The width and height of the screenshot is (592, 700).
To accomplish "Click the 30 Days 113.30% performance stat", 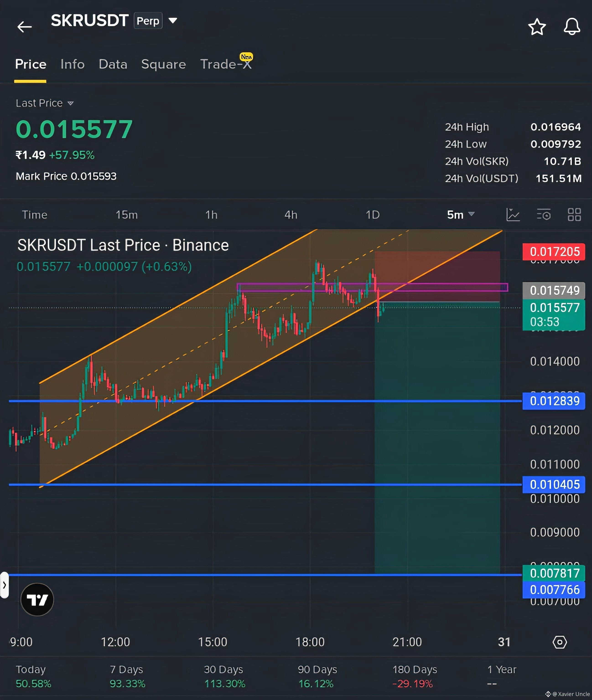I will pos(225,676).
